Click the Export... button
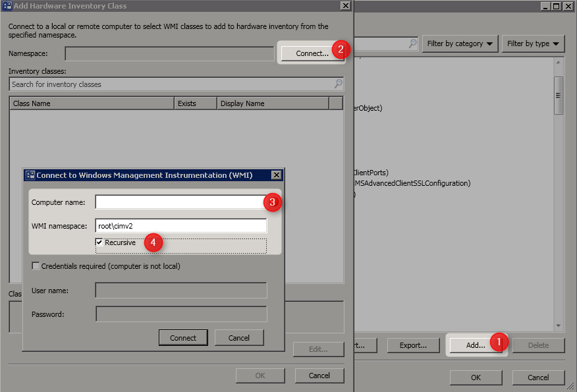 [413, 345]
